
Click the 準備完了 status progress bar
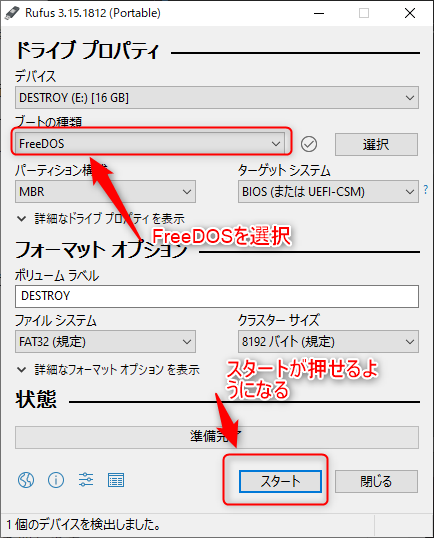click(217, 437)
